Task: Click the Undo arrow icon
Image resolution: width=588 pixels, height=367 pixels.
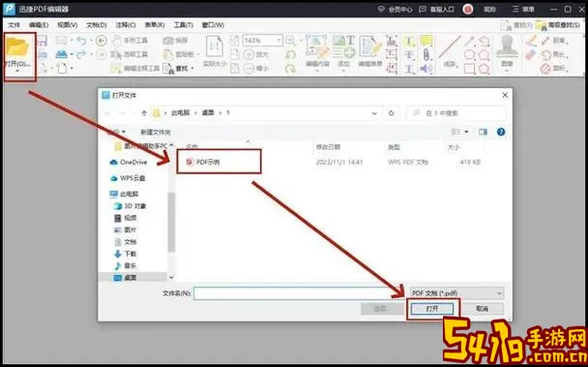Action: [81, 41]
